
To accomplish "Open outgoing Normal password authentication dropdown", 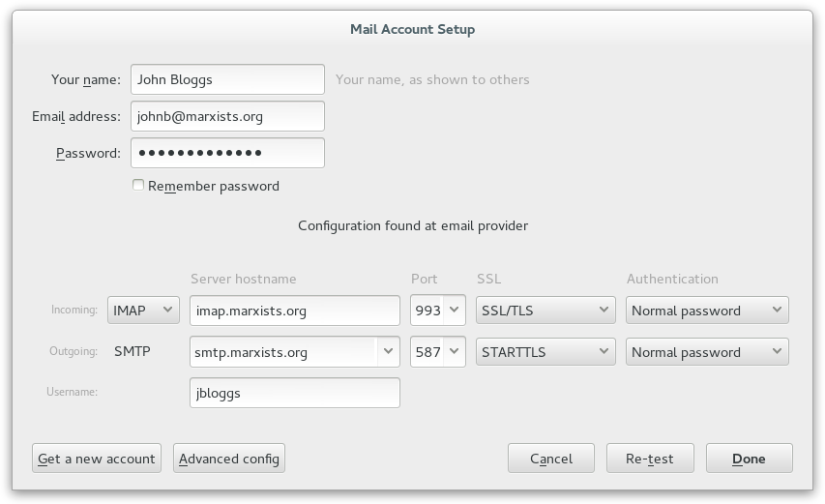I will pyautogui.click(x=707, y=352).
